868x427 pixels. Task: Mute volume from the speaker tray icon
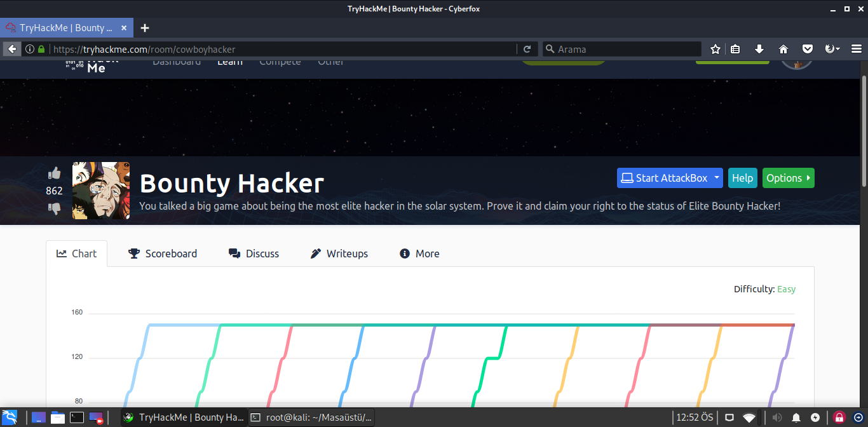tap(777, 417)
